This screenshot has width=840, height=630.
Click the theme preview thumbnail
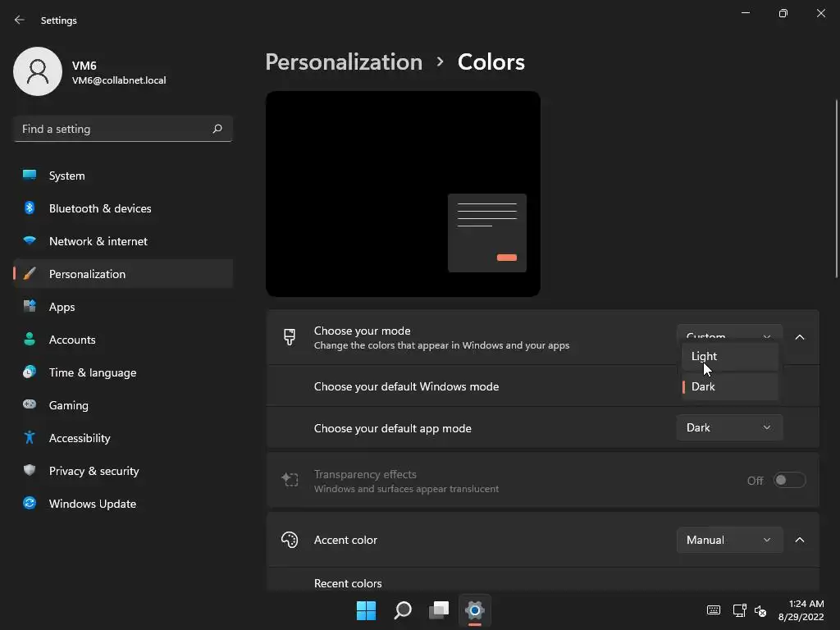pyautogui.click(x=403, y=194)
